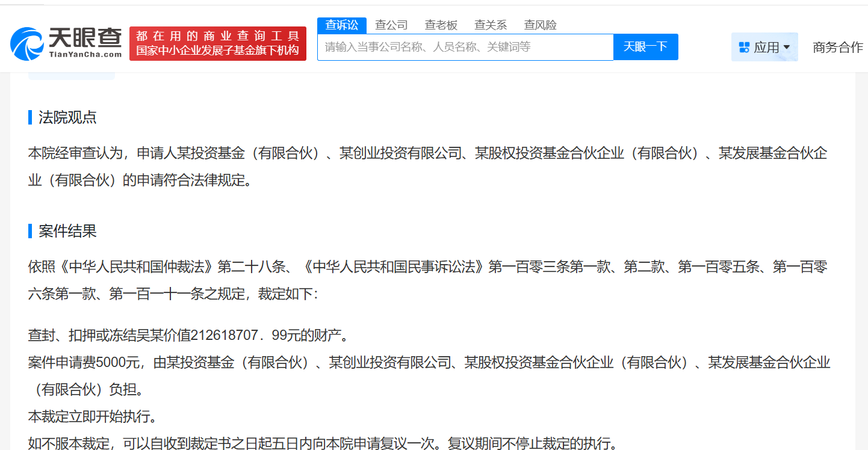Screen dimensions: 868x450
Task: Click the 法院观点 section heading
Action: pyautogui.click(x=67, y=117)
